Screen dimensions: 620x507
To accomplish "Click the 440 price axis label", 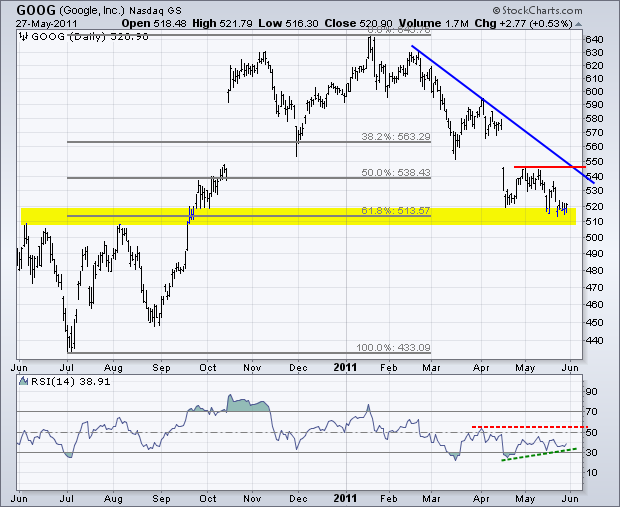I will coord(594,340).
